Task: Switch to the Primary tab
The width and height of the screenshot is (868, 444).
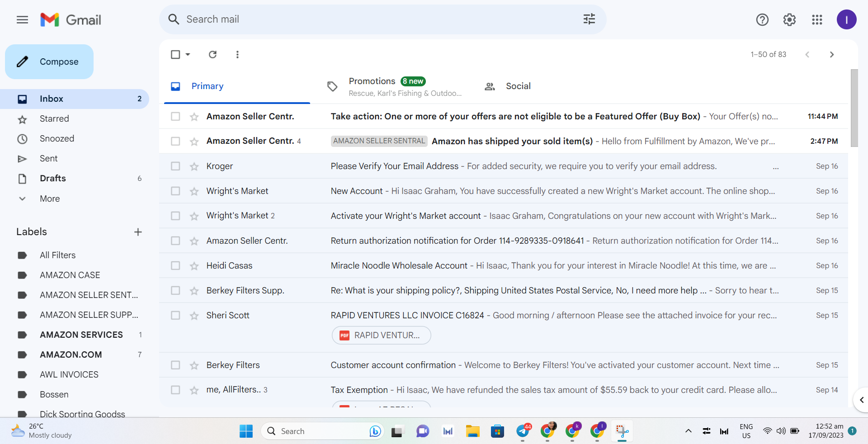Action: [237, 86]
